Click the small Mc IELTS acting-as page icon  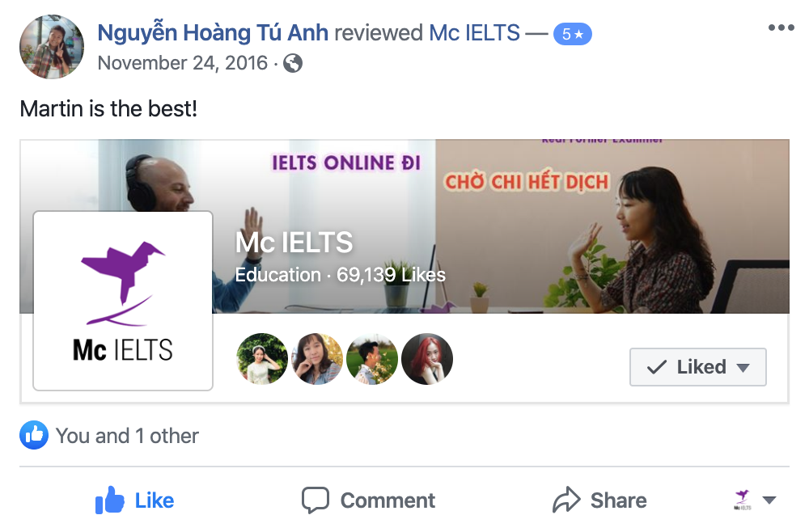pyautogui.click(x=743, y=500)
